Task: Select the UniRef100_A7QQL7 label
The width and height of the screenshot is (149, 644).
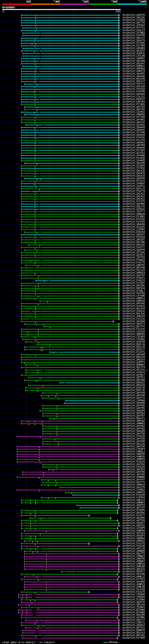Action: [133, 291]
